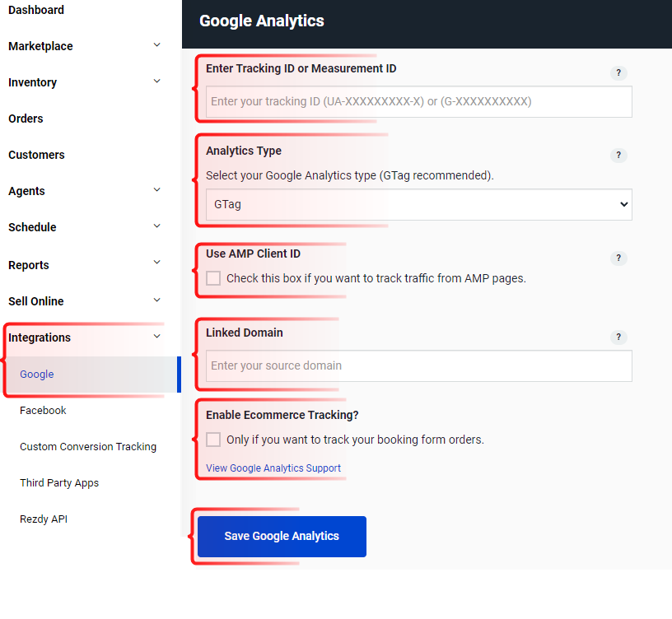The width and height of the screenshot is (672, 619).
Task: Open the Facebook integration page
Action: click(x=43, y=411)
